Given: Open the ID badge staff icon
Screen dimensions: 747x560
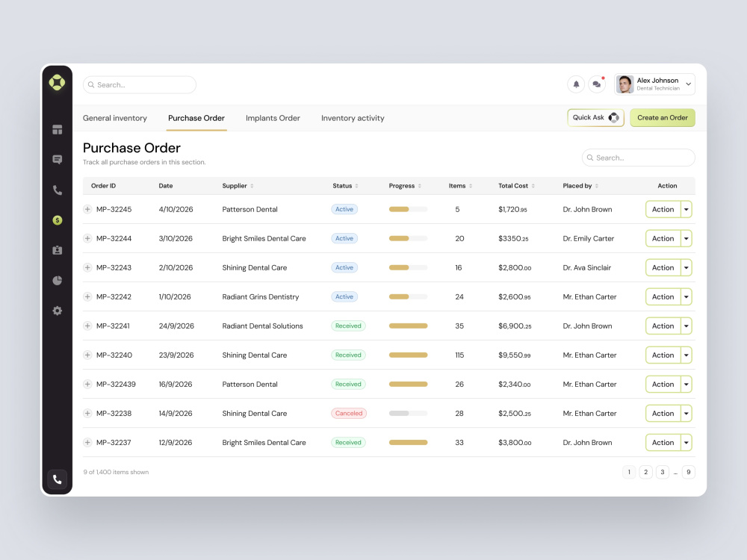Looking at the screenshot, I should click(x=58, y=250).
